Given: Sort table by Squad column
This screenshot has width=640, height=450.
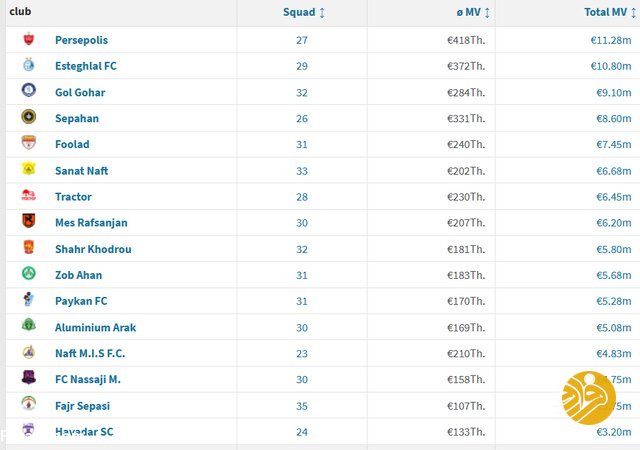Looking at the screenshot, I should click(304, 13).
